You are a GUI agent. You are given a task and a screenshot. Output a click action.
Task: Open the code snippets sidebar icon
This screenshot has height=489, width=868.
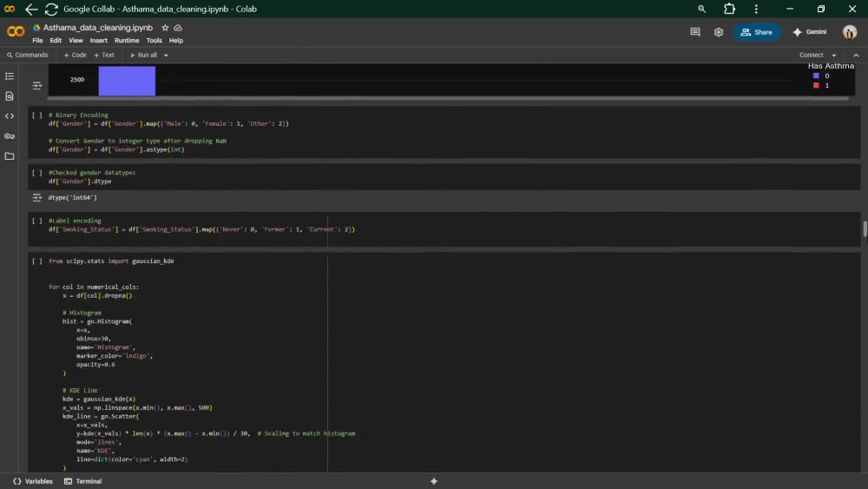click(x=10, y=116)
